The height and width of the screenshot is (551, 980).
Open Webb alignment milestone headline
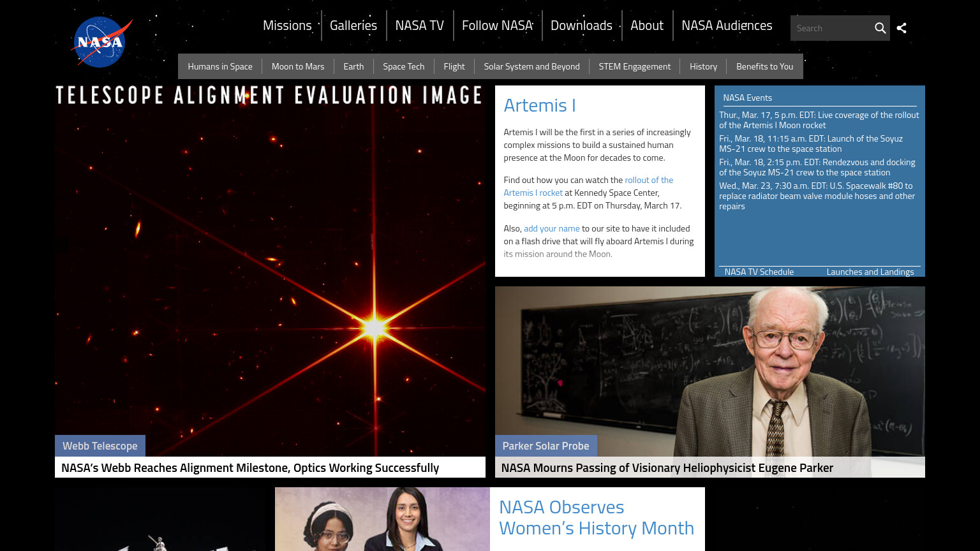(250, 467)
